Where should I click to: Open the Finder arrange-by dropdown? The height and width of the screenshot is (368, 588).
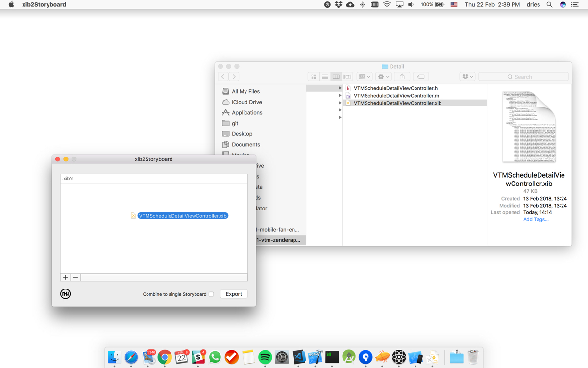coord(365,77)
